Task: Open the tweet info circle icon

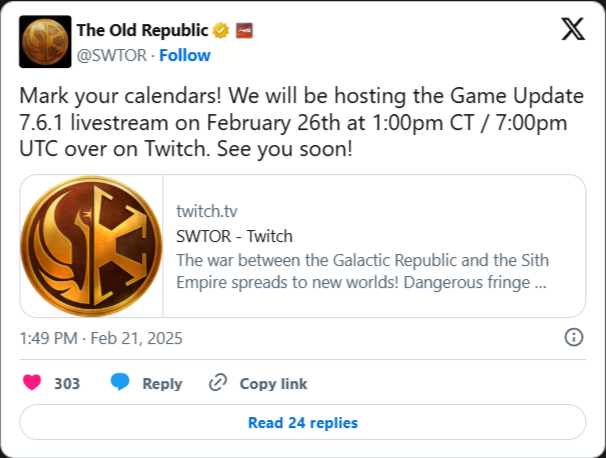Action: [x=574, y=337]
